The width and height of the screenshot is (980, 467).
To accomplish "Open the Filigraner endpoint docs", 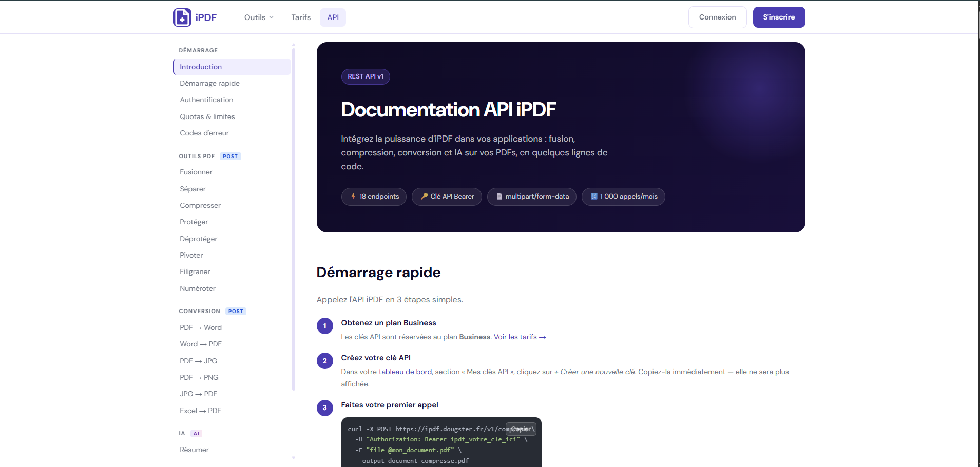I will point(195,271).
